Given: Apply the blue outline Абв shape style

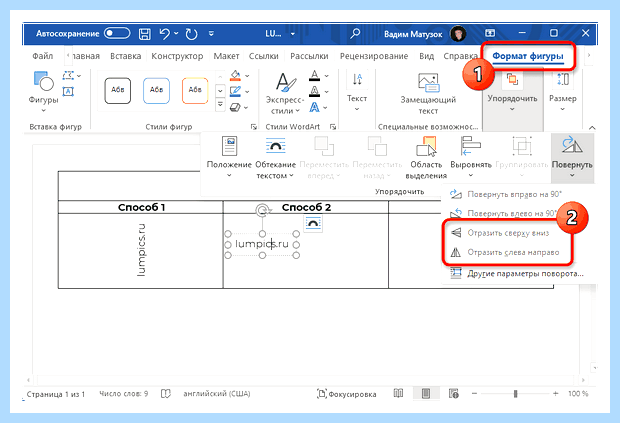Looking at the screenshot, I should coord(156,91).
